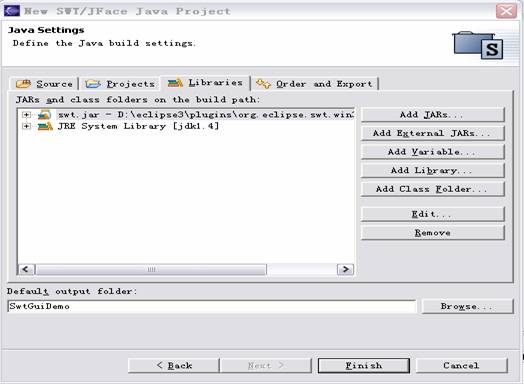524x384 pixels.
Task: Expand the JRE System Library node
Action: click(26, 126)
